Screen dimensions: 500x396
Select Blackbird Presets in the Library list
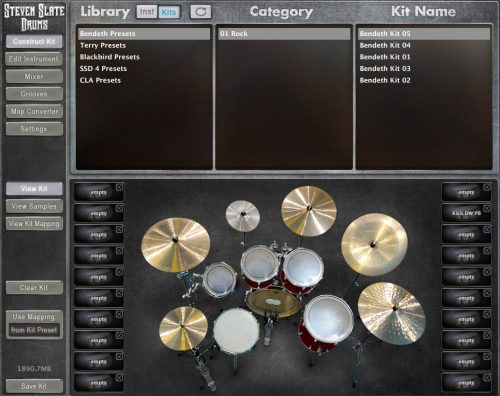144,57
